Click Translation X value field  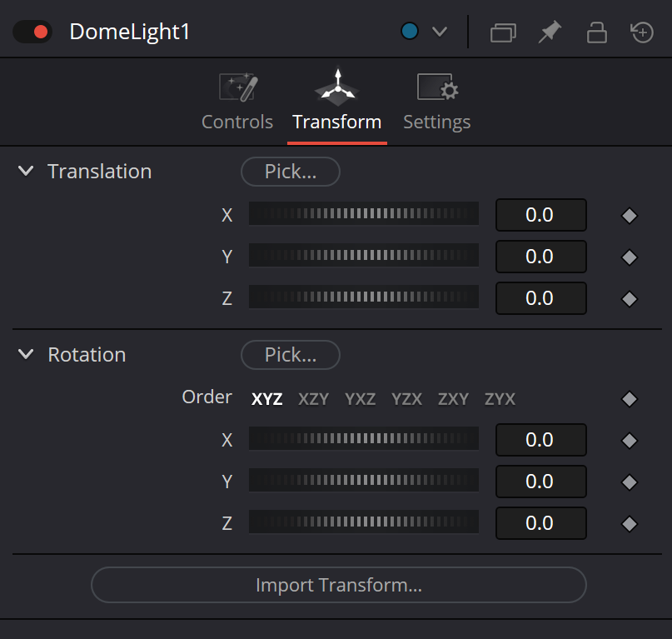click(x=541, y=215)
